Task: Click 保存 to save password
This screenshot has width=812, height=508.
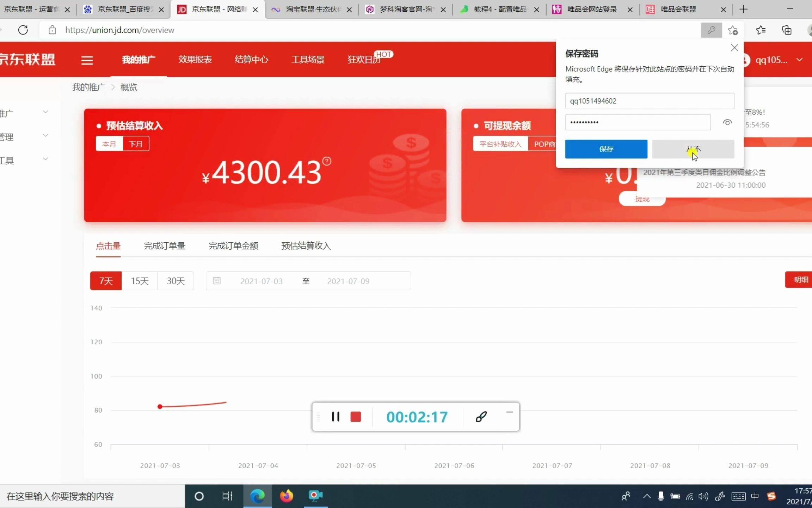Action: point(606,149)
